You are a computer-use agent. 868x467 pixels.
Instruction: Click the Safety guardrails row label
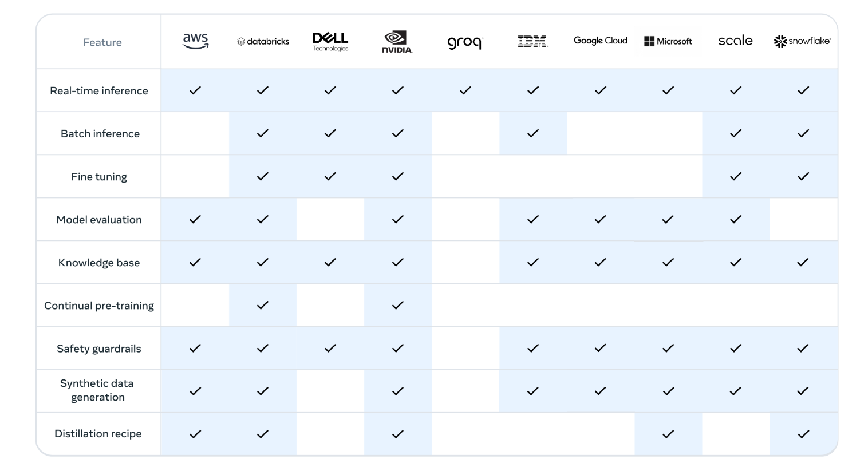(99, 349)
